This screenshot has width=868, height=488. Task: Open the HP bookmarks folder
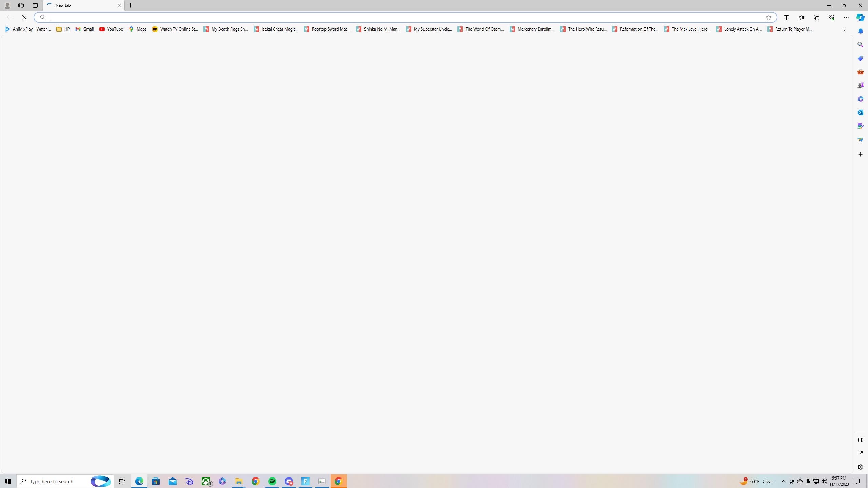pos(63,29)
